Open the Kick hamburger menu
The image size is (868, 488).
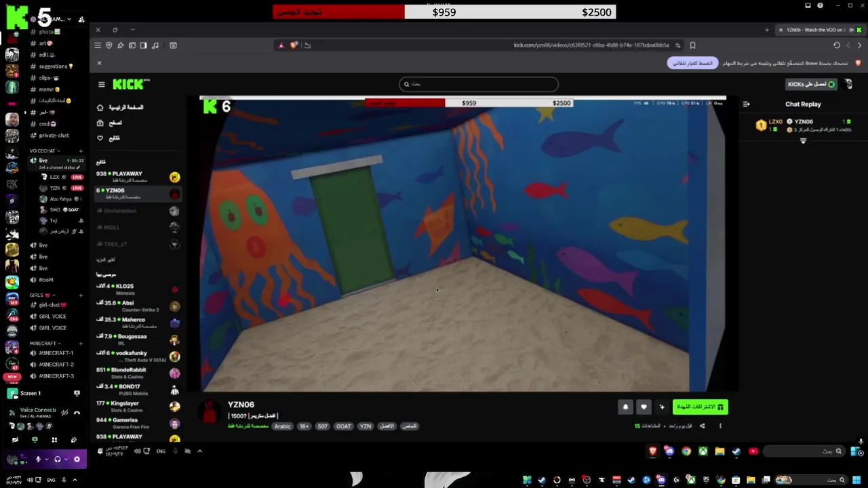pos(101,85)
